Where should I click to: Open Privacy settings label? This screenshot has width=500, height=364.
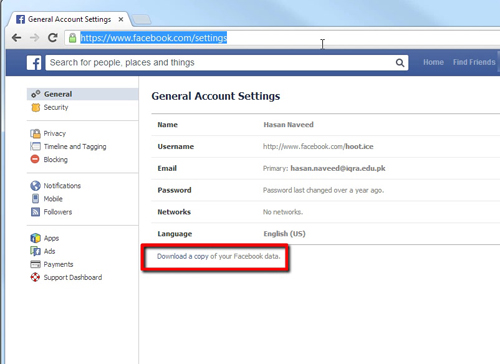55,133
